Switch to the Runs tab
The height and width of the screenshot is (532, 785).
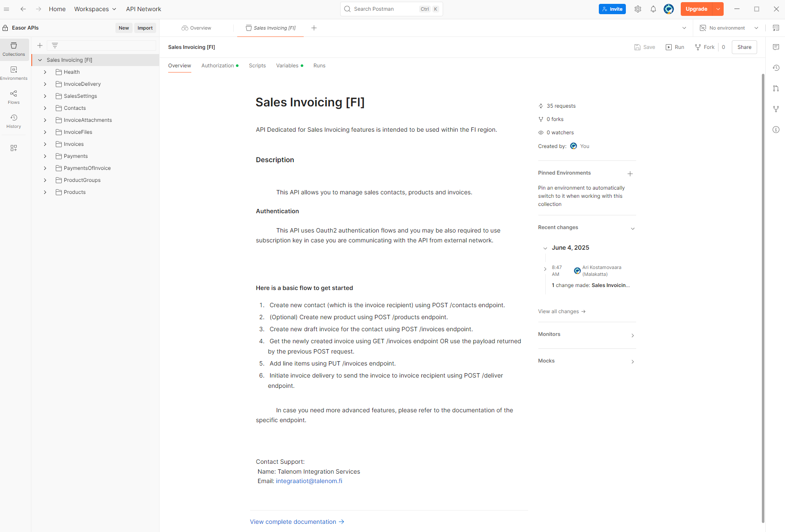pyautogui.click(x=319, y=66)
